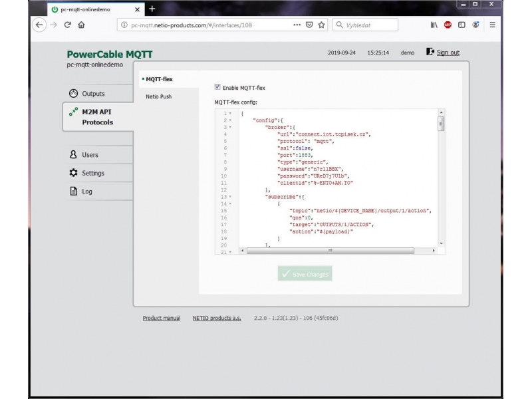Click the Vyhledat search field
This screenshot has height=399, width=532.
pyautogui.click(x=365, y=25)
